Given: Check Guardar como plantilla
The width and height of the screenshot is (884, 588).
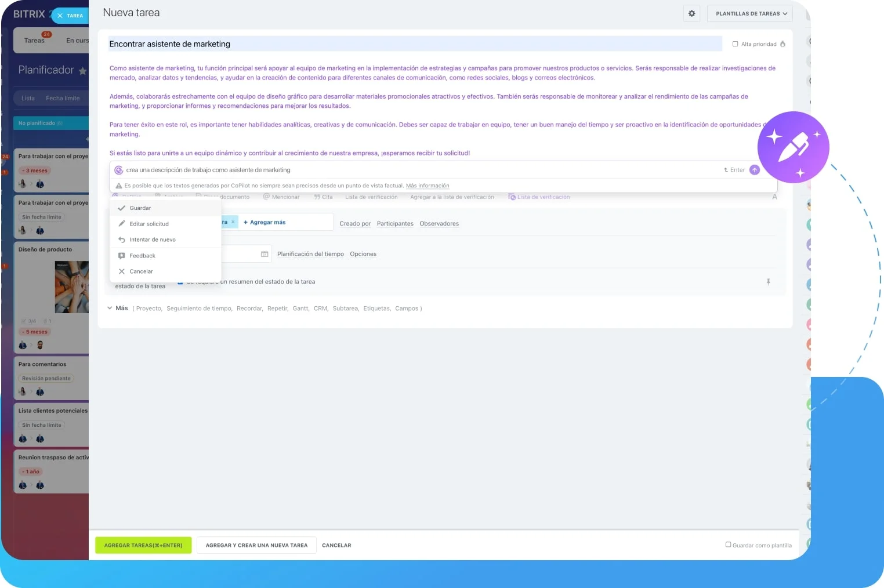Looking at the screenshot, I should (x=729, y=545).
